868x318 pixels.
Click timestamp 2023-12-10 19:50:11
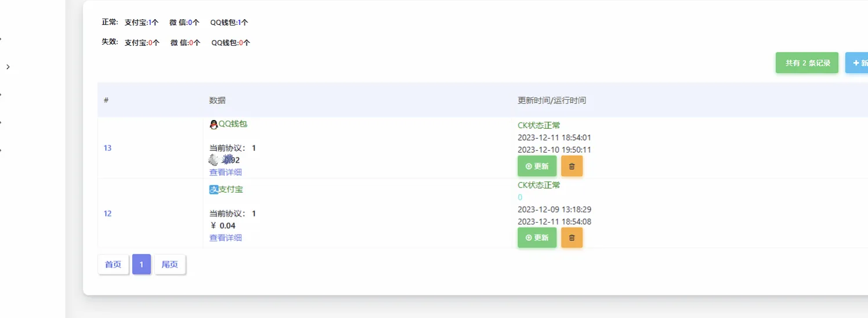point(554,150)
